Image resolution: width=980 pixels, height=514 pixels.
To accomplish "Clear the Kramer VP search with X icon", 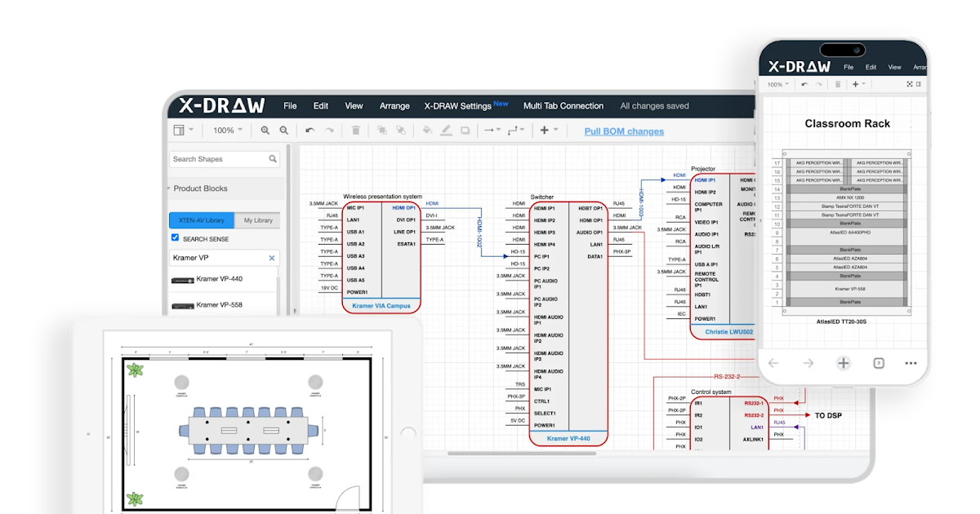I will pyautogui.click(x=272, y=258).
